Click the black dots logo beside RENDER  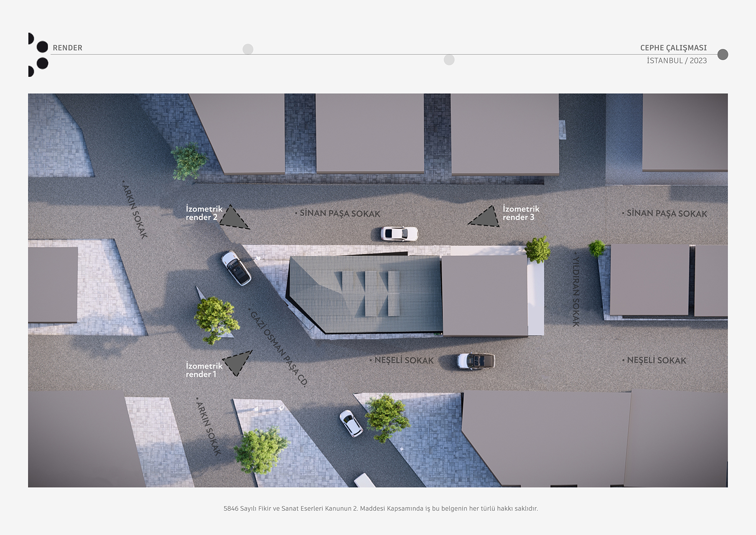[x=38, y=55]
